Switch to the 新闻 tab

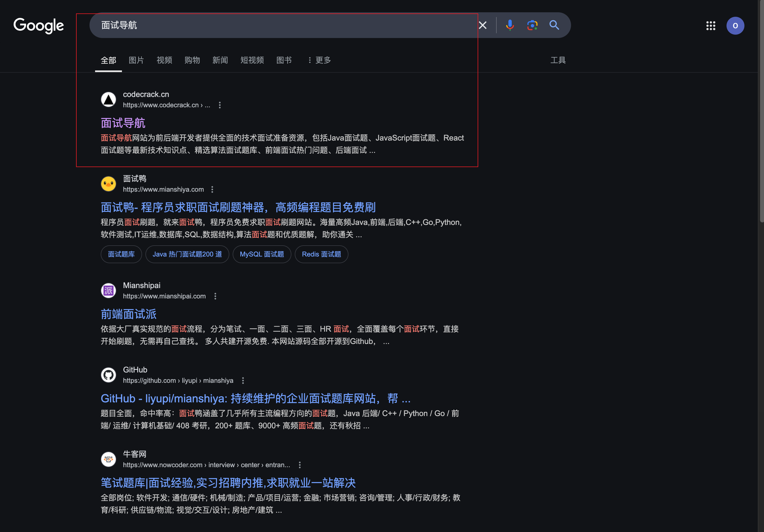[220, 60]
